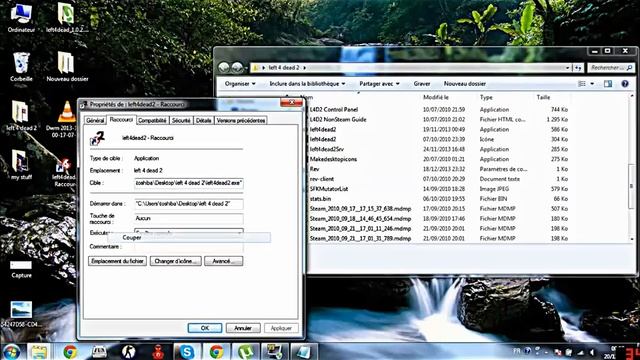Switch to the Raccourci tab
Screen dimensions: 640x360
(x=121, y=120)
